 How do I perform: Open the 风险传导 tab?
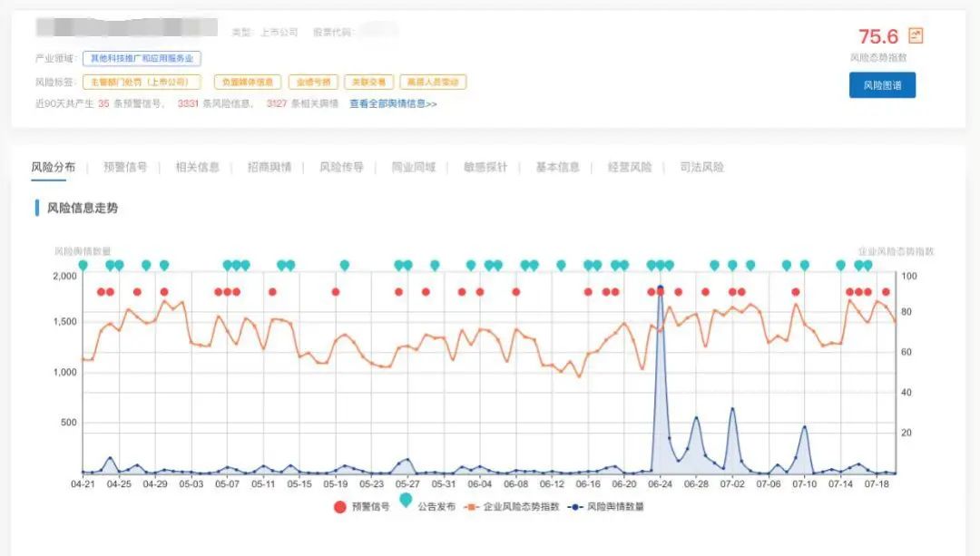pos(341,168)
